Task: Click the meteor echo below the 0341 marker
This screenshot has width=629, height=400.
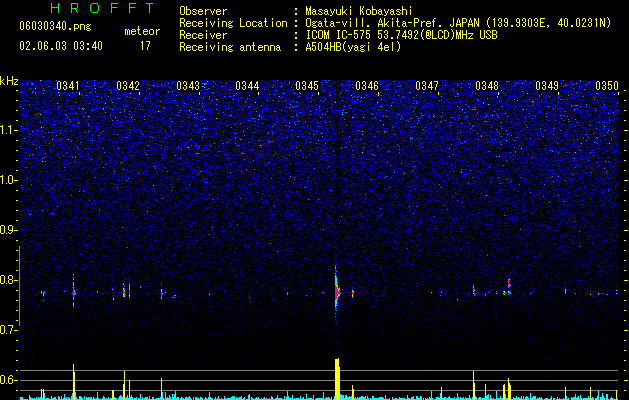Action: [x=73, y=293]
